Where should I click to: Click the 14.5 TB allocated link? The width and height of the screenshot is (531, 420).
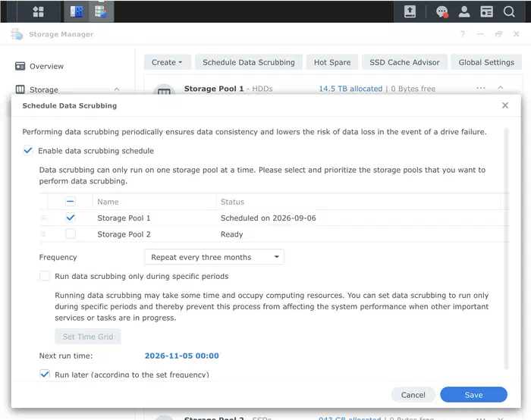coord(350,89)
